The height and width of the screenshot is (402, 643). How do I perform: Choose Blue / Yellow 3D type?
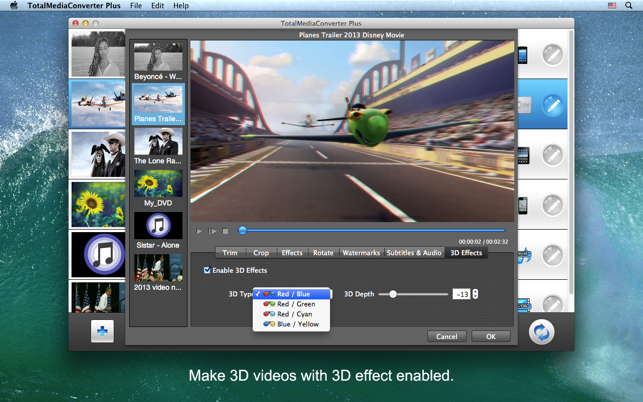(x=292, y=324)
